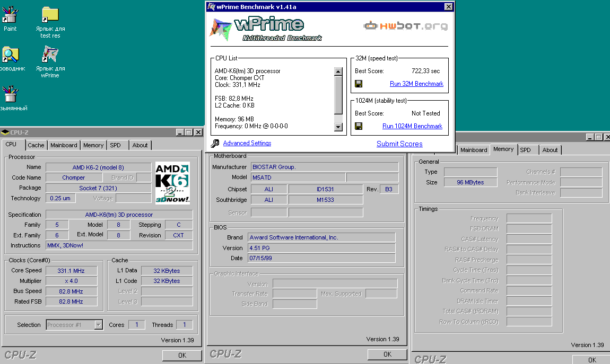Click the HWBOT.org logo in wPrime
Screen dimensions: 610x364
point(405,26)
